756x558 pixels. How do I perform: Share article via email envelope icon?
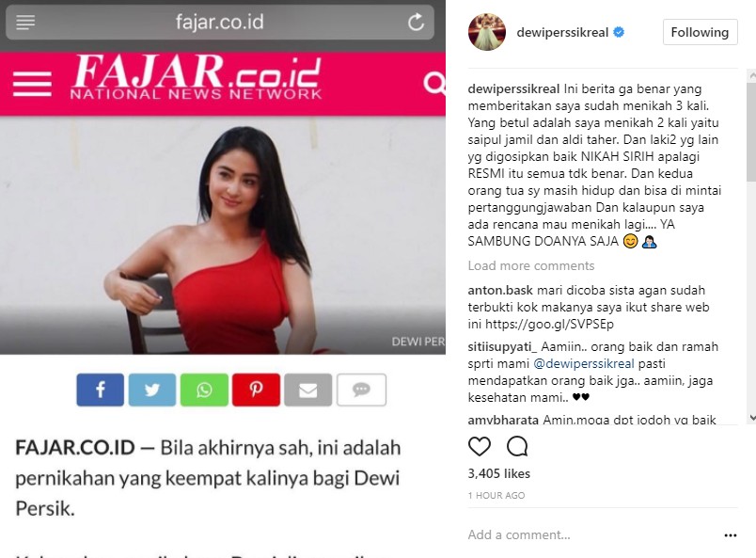(x=308, y=390)
